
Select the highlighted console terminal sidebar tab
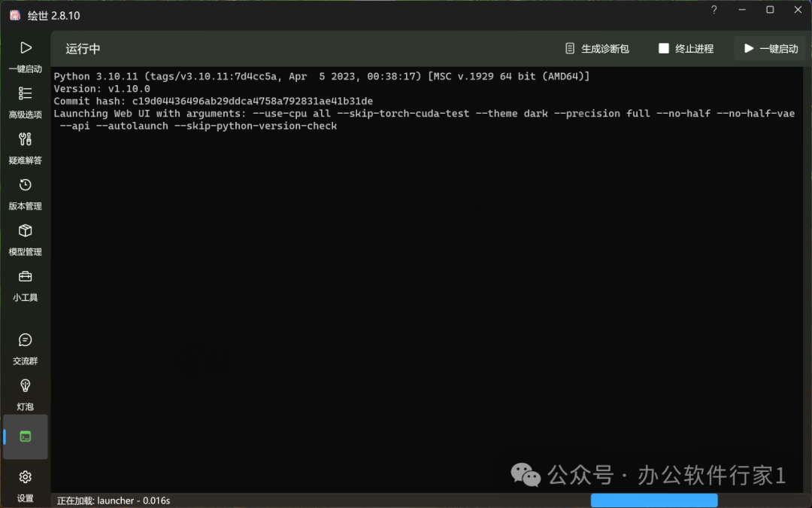26,437
